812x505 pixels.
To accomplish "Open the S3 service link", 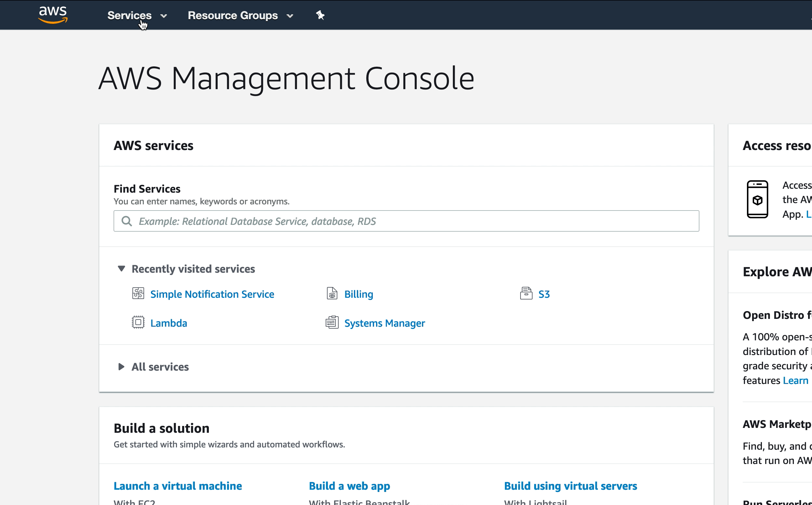I will 544,294.
